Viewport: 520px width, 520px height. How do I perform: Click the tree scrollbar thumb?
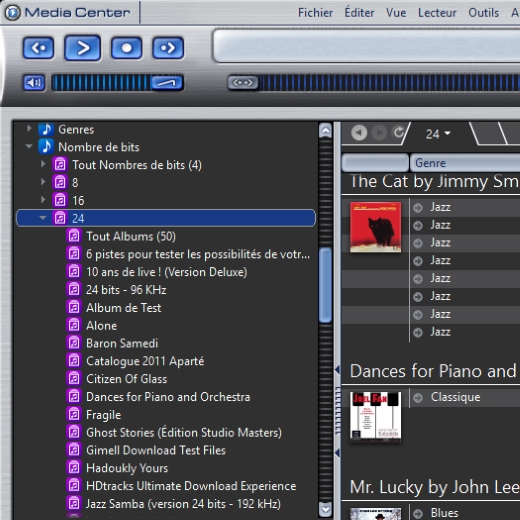(x=325, y=285)
